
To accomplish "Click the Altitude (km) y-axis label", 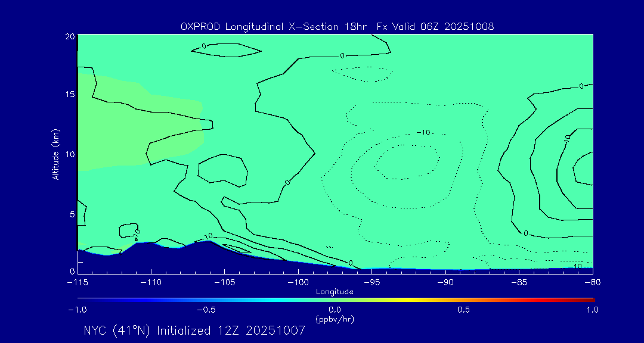I will 55,154.
